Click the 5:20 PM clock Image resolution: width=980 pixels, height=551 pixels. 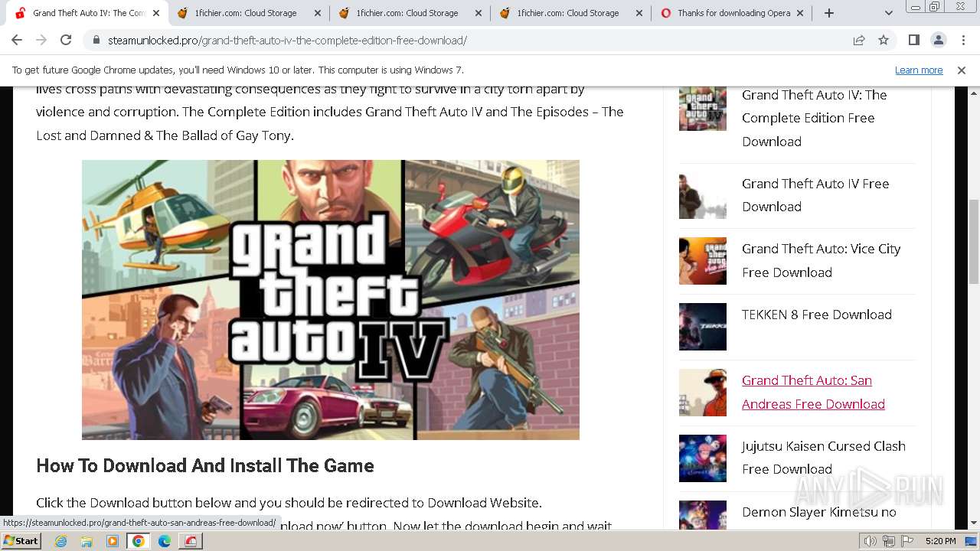pyautogui.click(x=940, y=541)
